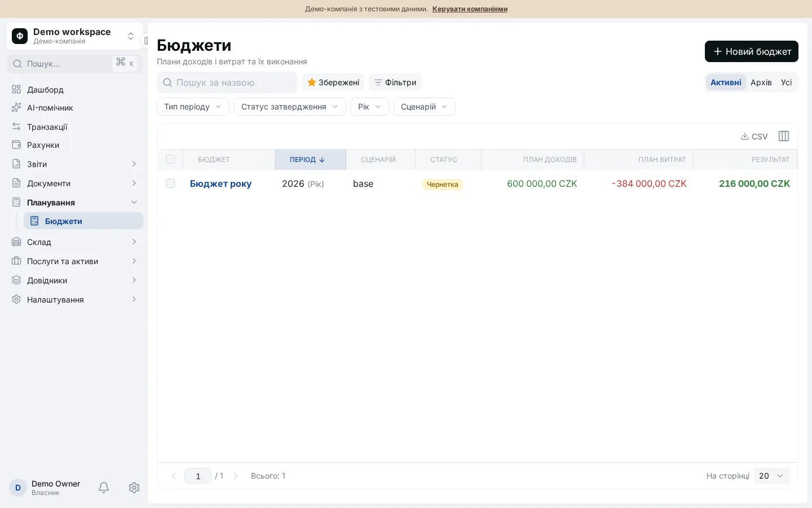Open user settings gear icon

click(134, 488)
